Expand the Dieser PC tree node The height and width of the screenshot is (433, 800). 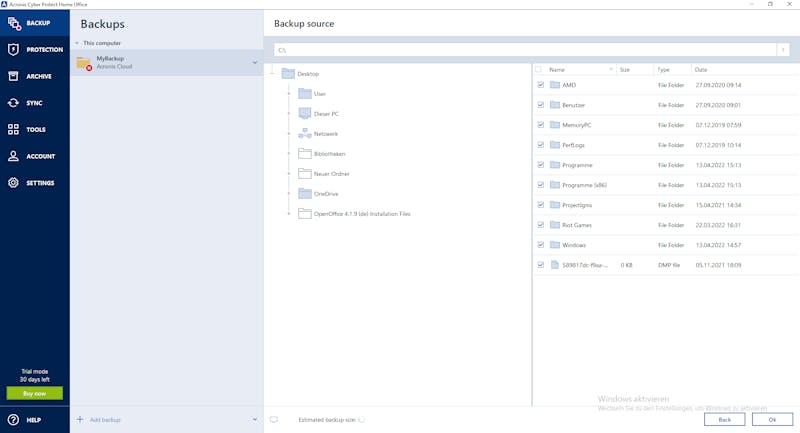[289, 113]
